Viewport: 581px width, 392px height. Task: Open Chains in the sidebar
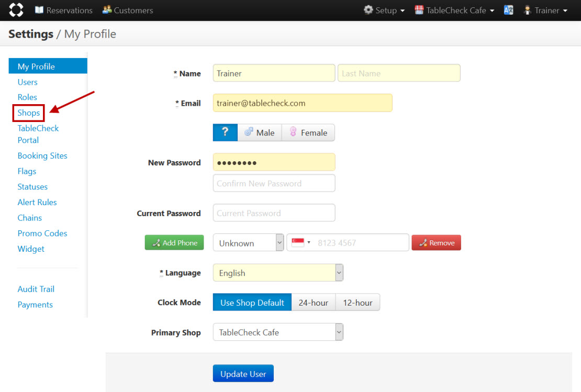pos(30,218)
